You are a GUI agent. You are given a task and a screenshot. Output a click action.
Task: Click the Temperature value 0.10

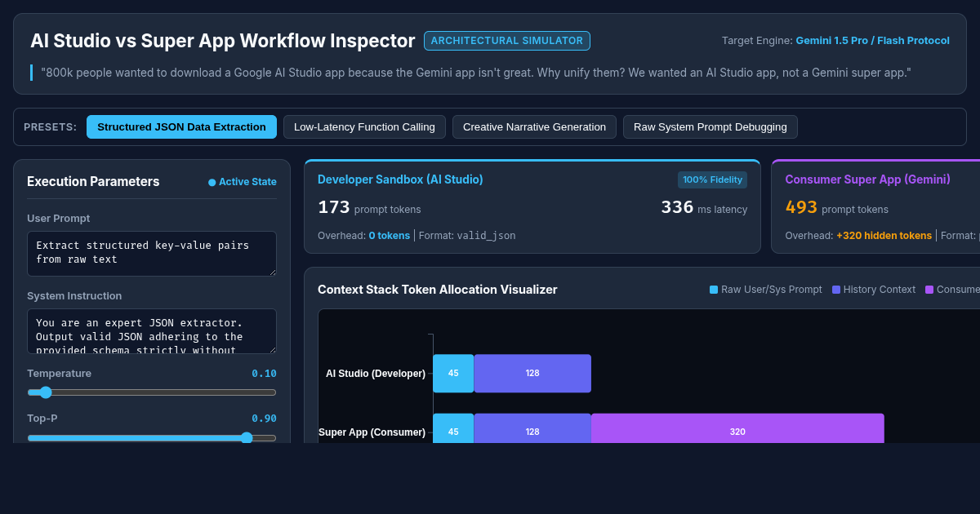coord(264,373)
